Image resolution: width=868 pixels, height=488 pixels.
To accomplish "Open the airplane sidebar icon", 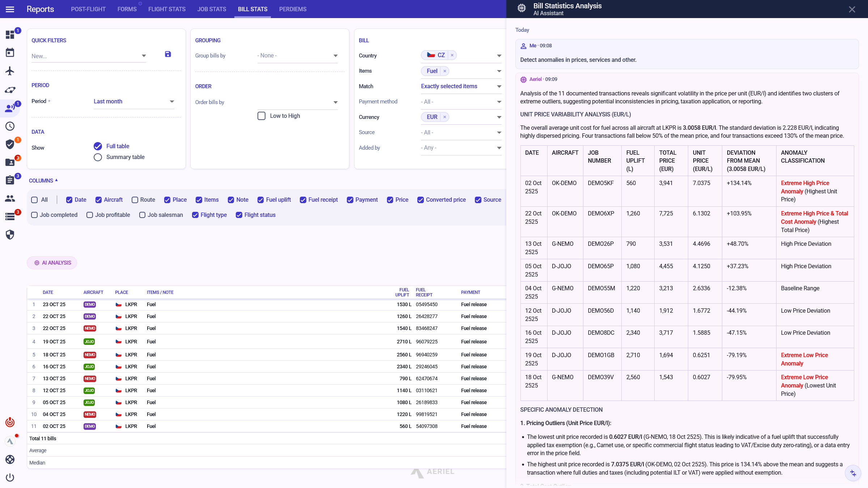I will tap(10, 71).
